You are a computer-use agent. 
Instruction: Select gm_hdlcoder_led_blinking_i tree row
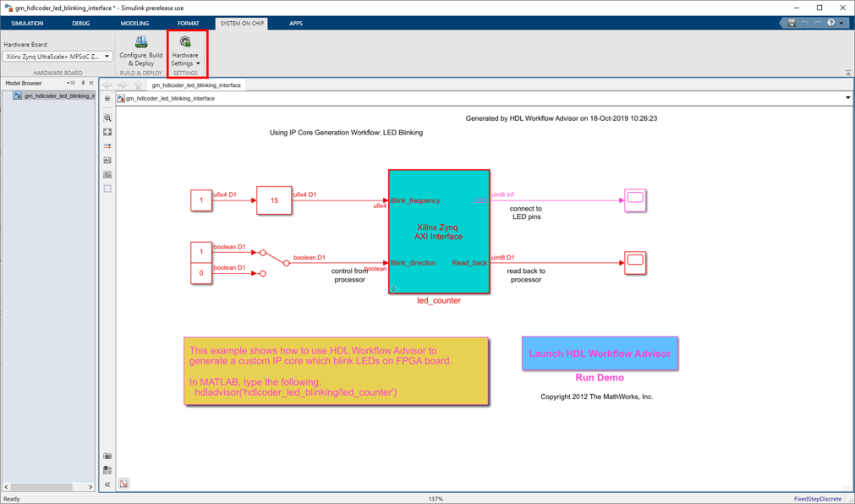point(53,96)
